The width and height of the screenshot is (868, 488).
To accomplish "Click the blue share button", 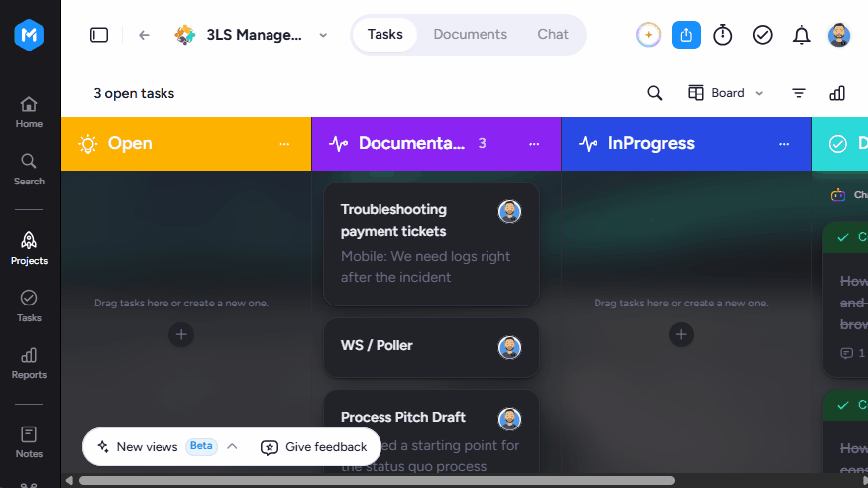I will (686, 35).
